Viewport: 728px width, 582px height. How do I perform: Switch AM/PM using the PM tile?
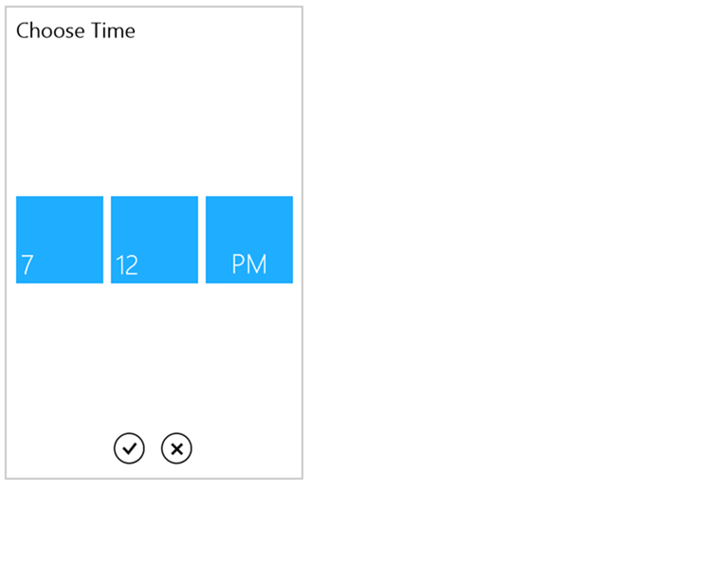(x=249, y=239)
